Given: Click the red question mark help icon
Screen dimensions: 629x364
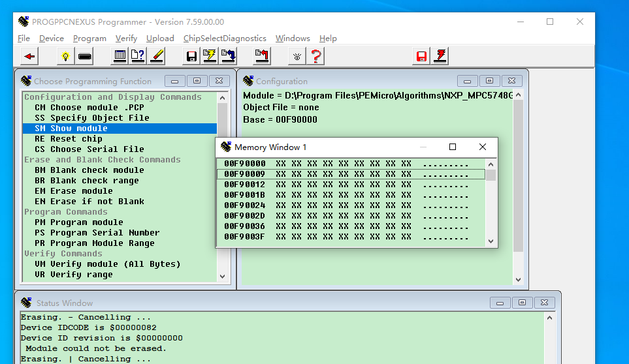Looking at the screenshot, I should (x=315, y=56).
